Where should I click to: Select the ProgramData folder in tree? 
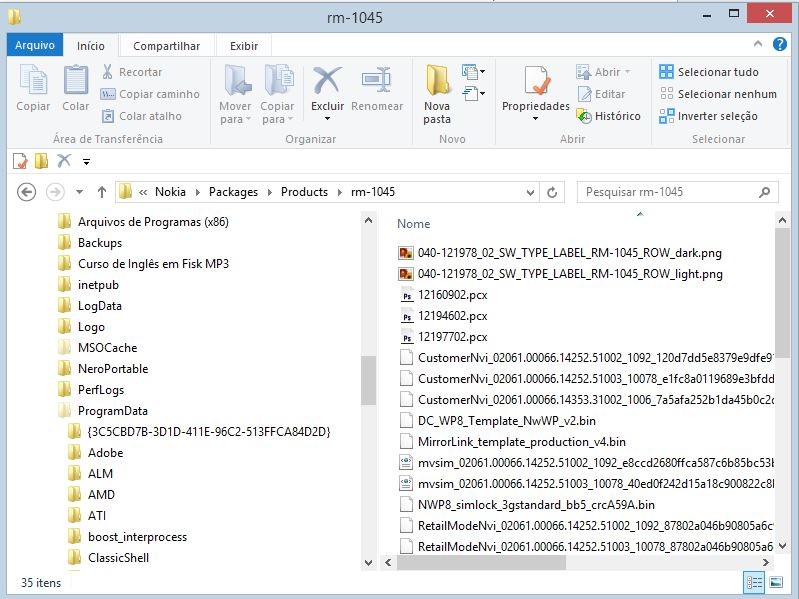112,411
